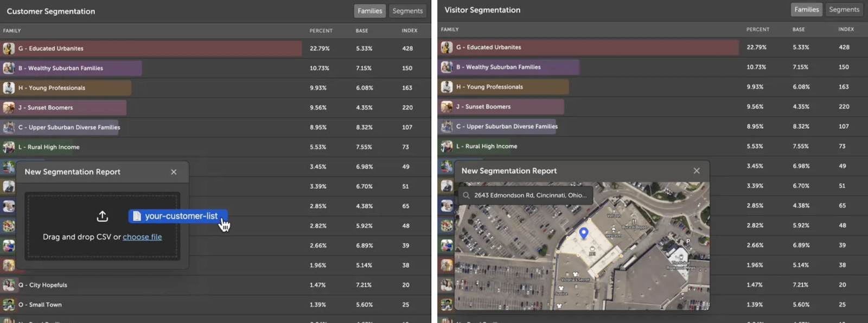This screenshot has height=323, width=868.
Task: Sort by BASE column in Visitor Segmentation
Action: click(799, 29)
